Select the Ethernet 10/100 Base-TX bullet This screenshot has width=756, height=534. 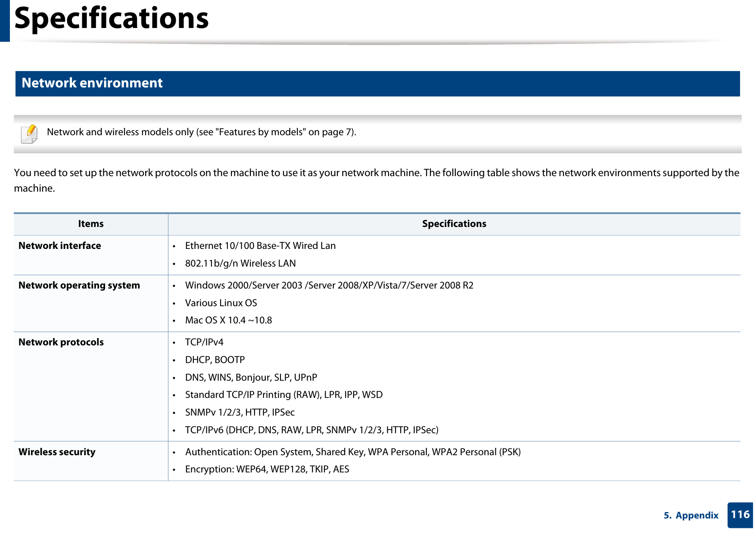[260, 246]
